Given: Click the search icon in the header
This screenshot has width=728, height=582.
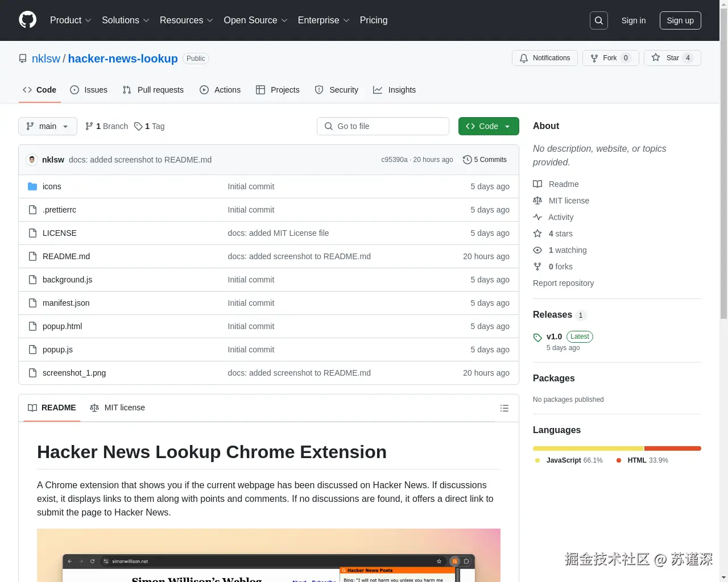Looking at the screenshot, I should pos(598,20).
